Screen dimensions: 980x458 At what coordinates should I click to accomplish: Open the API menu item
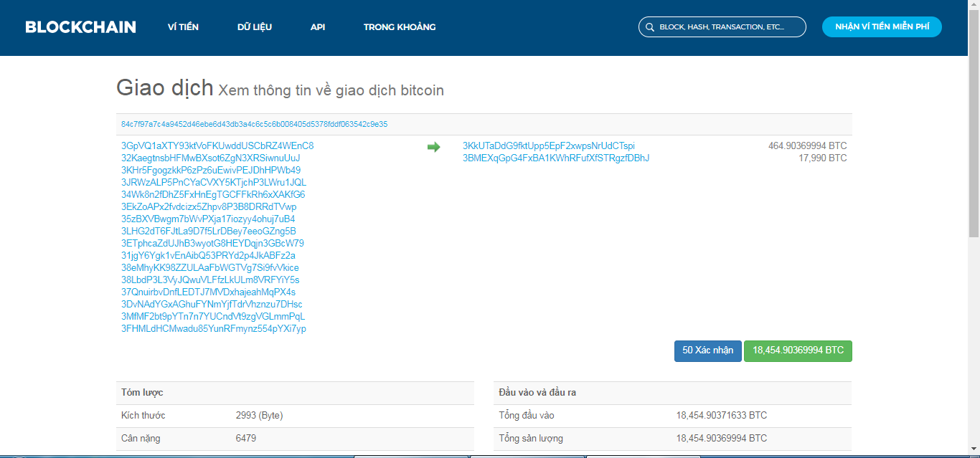[x=318, y=27]
